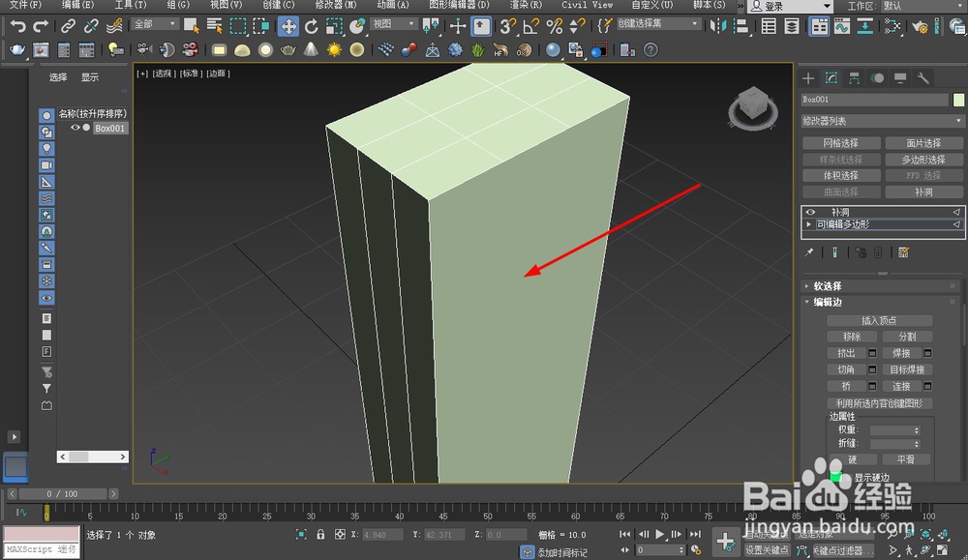Open Select by Name list icon
Screen dimensions: 968x560
pyautogui.click(x=215, y=26)
